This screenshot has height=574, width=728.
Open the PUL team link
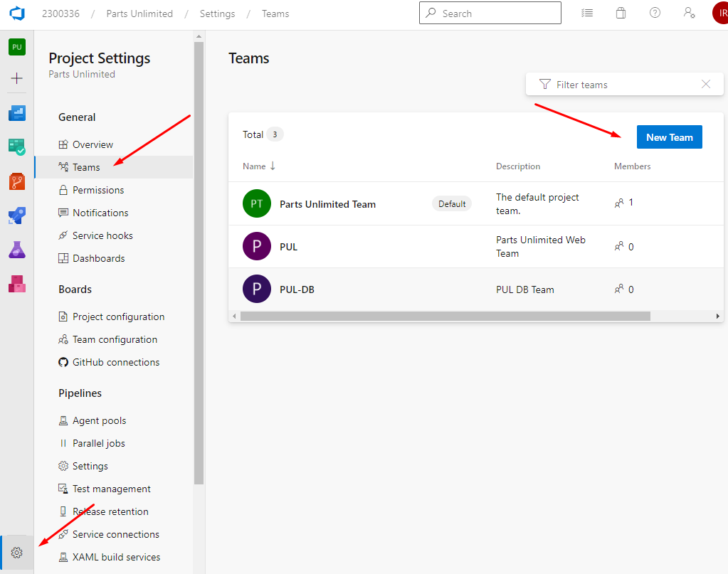[x=288, y=247]
